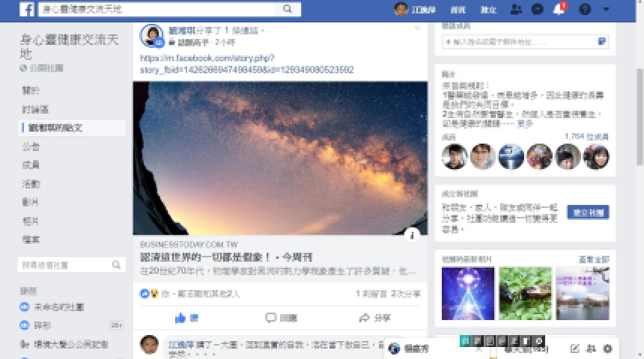Select the 相片 item in left sidebar

[31, 221]
